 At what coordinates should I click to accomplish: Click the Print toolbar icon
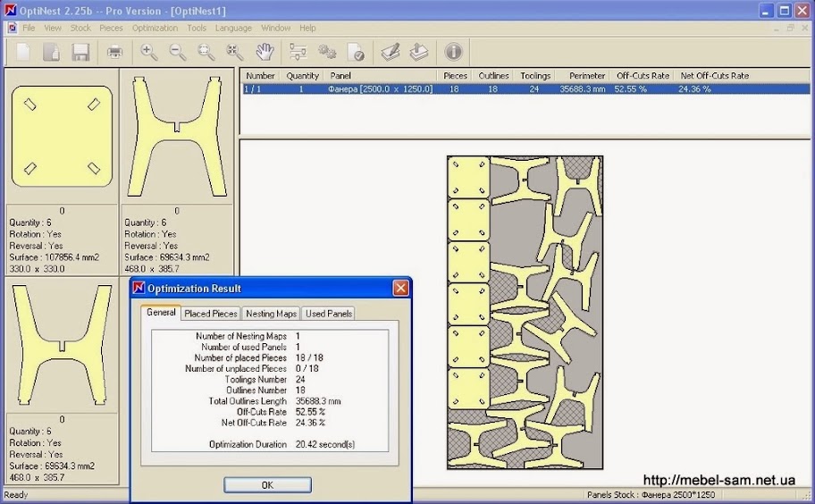[x=115, y=52]
